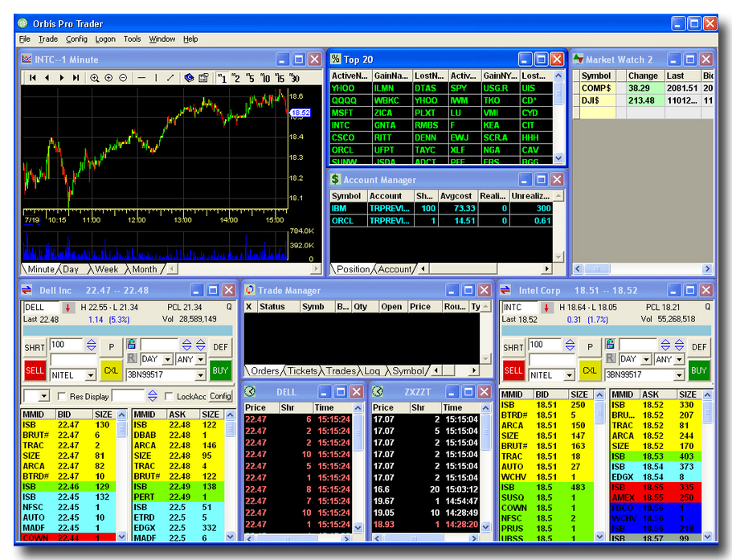Click the Trade Manager title icon
732x560 pixels.
250,290
